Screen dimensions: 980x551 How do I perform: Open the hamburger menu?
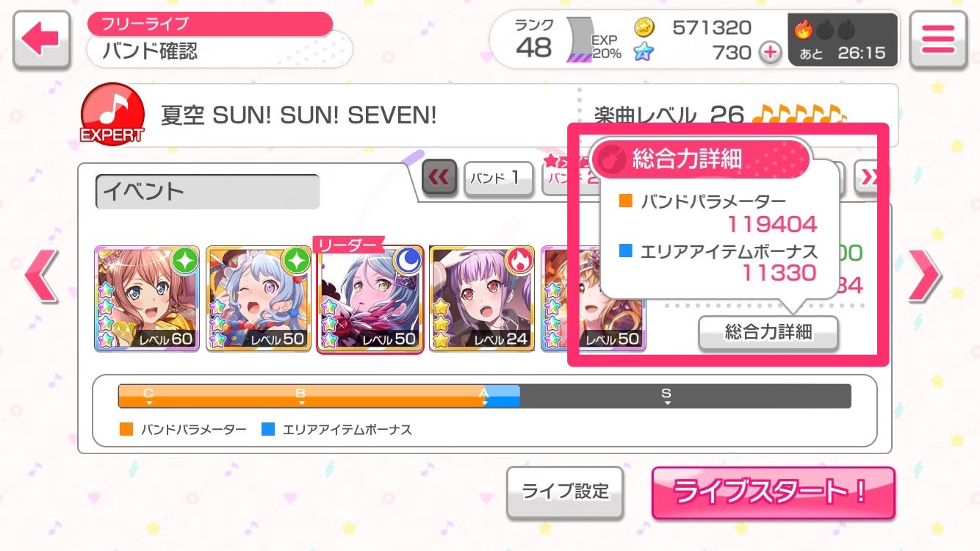[x=937, y=40]
